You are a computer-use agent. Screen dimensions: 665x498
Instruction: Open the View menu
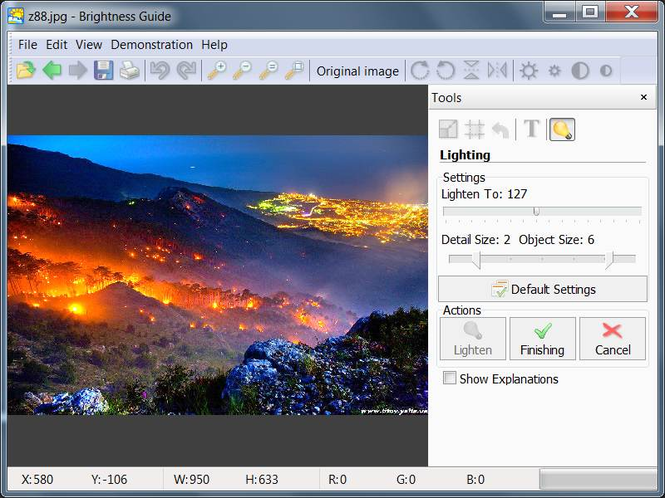[89, 45]
